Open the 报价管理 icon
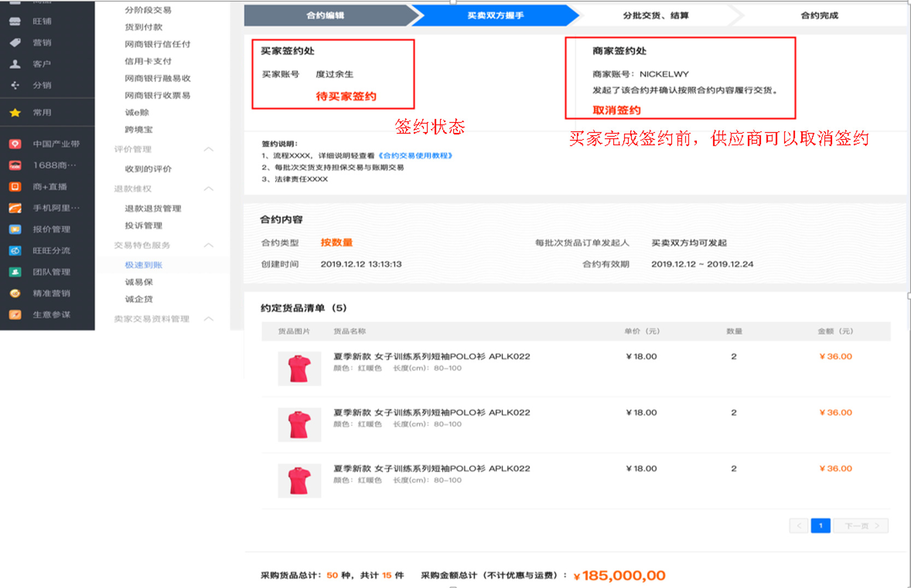 click(15, 230)
